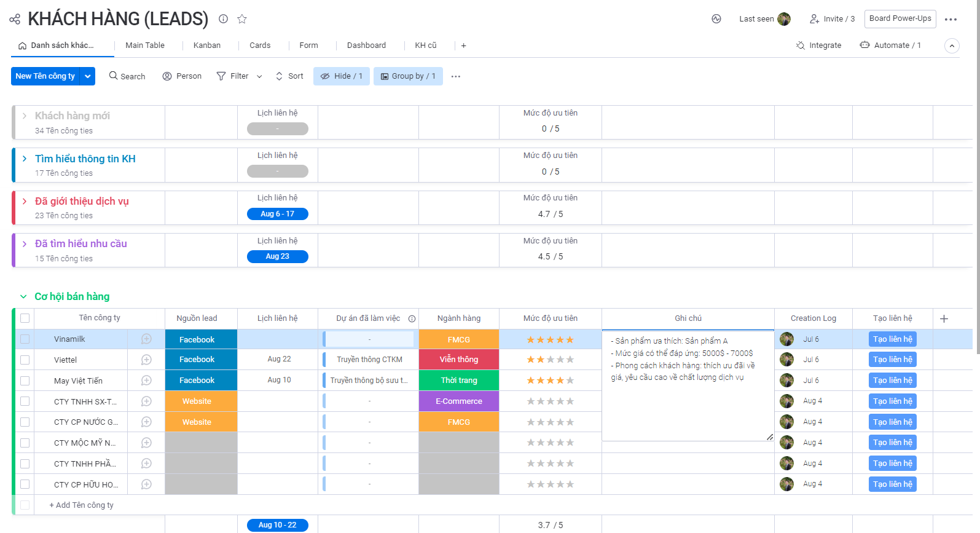Open the three-dot board options menu
The width and height of the screenshot is (980, 533).
click(x=951, y=19)
